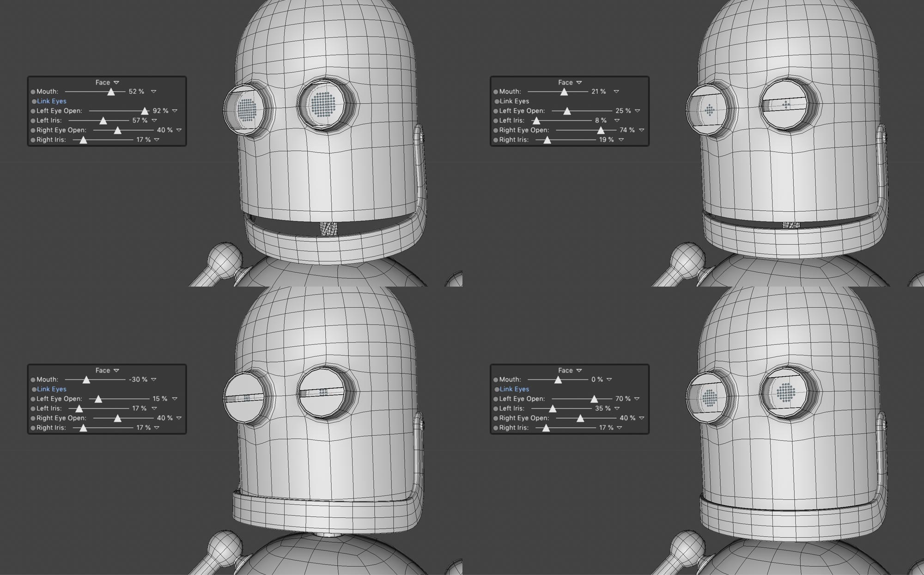Image resolution: width=924 pixels, height=575 pixels.
Task: Enable Link Eyes in the top-right panel
Action: pyautogui.click(x=513, y=101)
